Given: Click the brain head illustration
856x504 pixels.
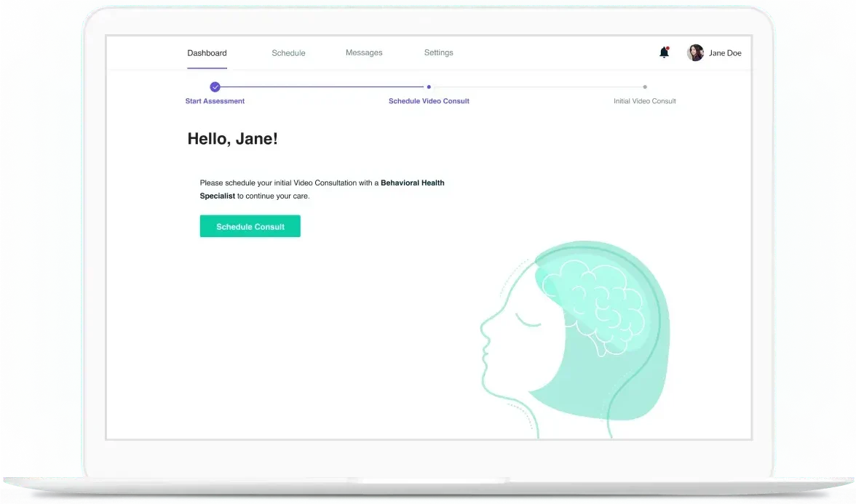Looking at the screenshot, I should 582,335.
